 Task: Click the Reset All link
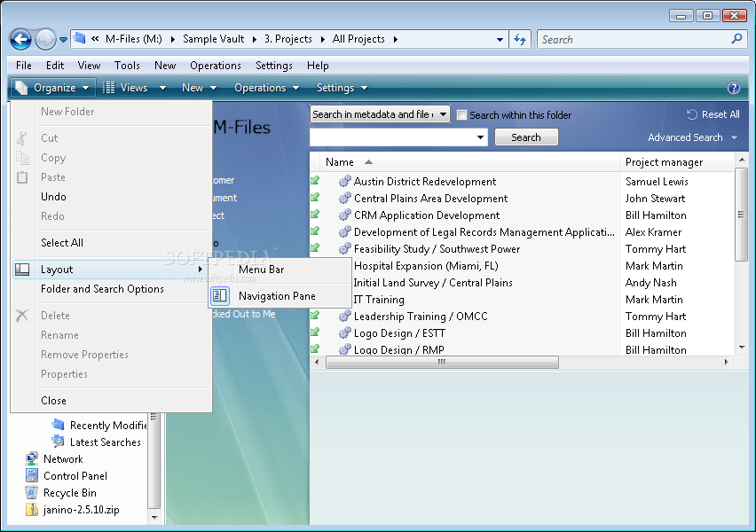[721, 114]
